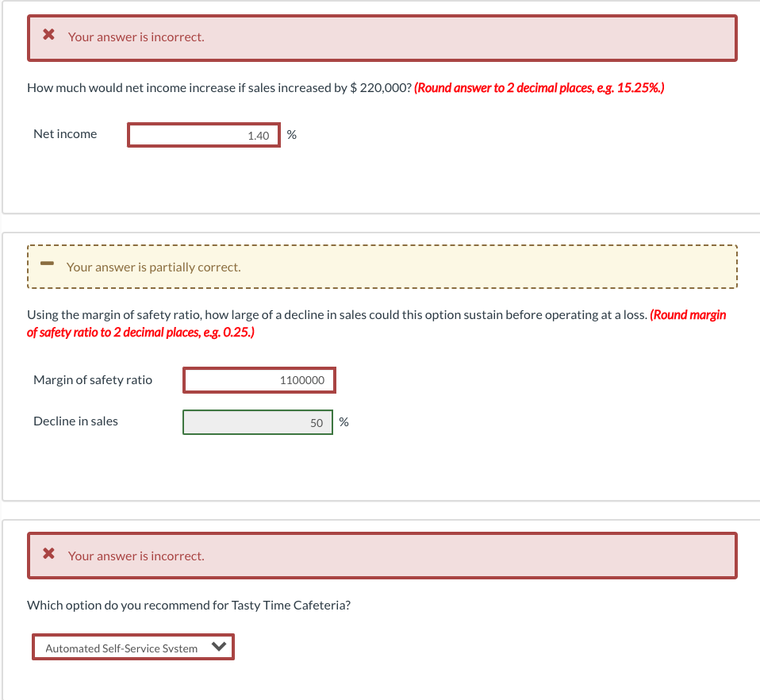760x700 pixels.
Task: Open the Automated Self-Service System dropdown
Action: tap(133, 647)
